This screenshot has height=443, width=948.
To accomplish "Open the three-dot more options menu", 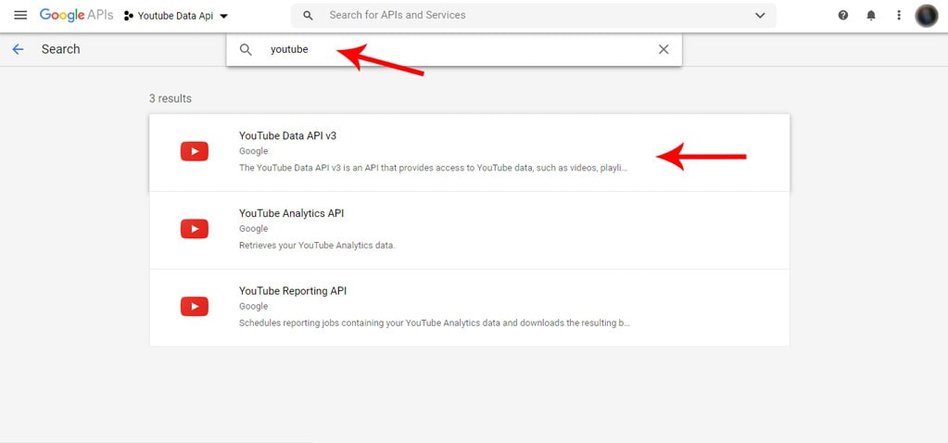I will coord(899,16).
